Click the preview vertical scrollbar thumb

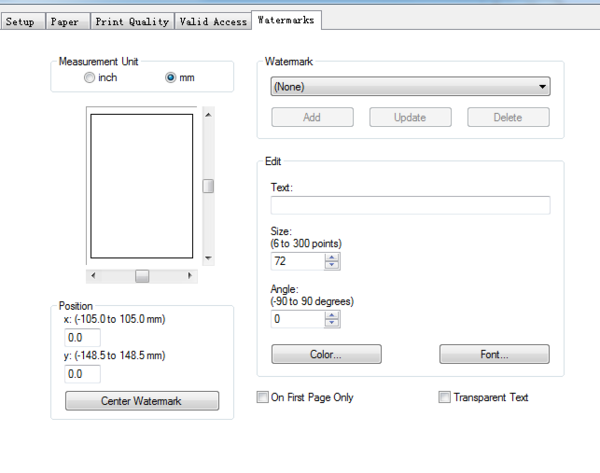click(x=208, y=185)
